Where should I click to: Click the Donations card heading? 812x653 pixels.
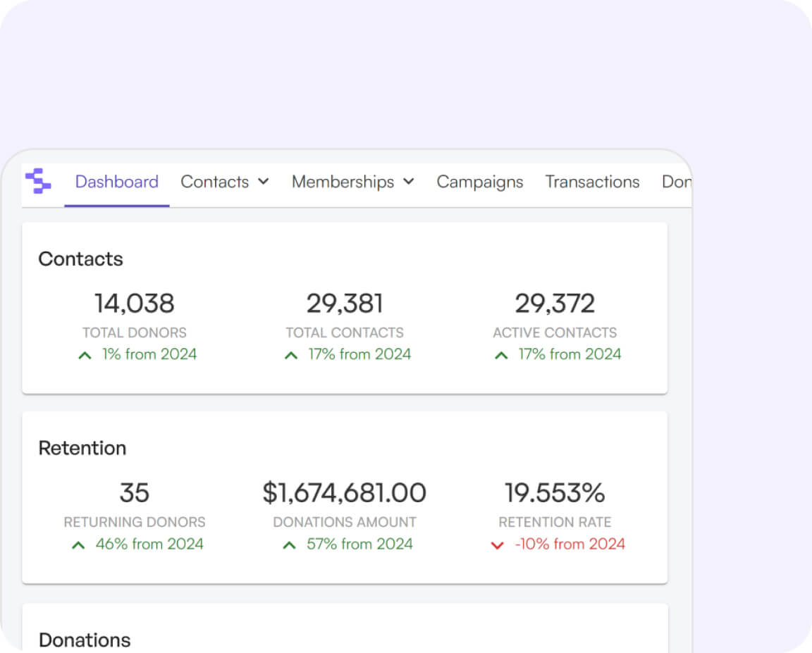tap(85, 640)
